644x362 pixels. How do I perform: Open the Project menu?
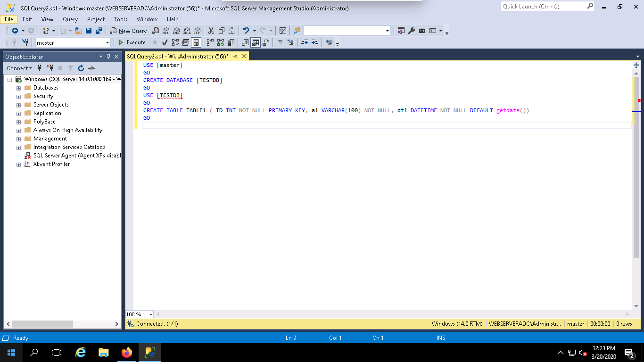[96, 19]
